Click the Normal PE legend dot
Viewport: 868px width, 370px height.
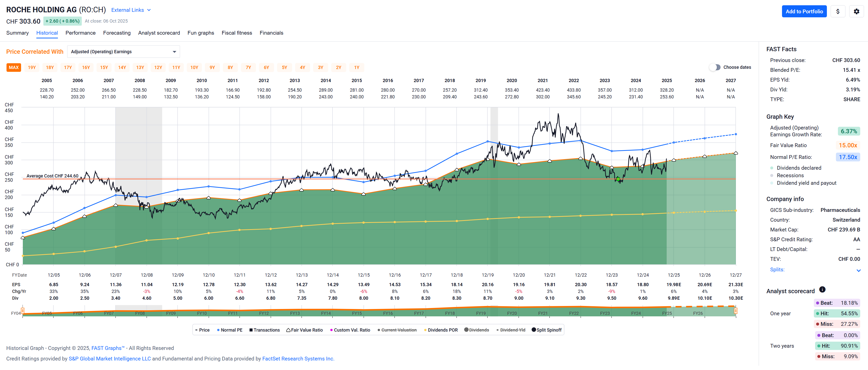point(218,330)
